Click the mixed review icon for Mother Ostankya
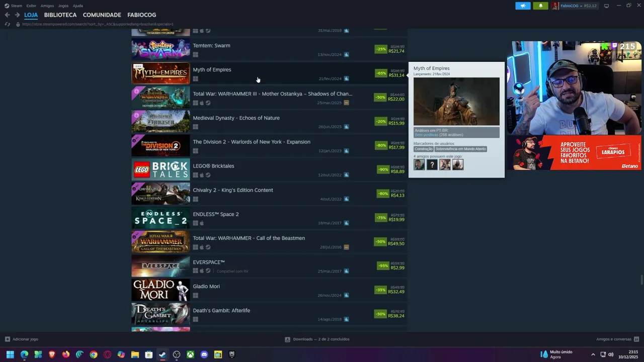Screen dimensions: 644x362 [346, 103]
